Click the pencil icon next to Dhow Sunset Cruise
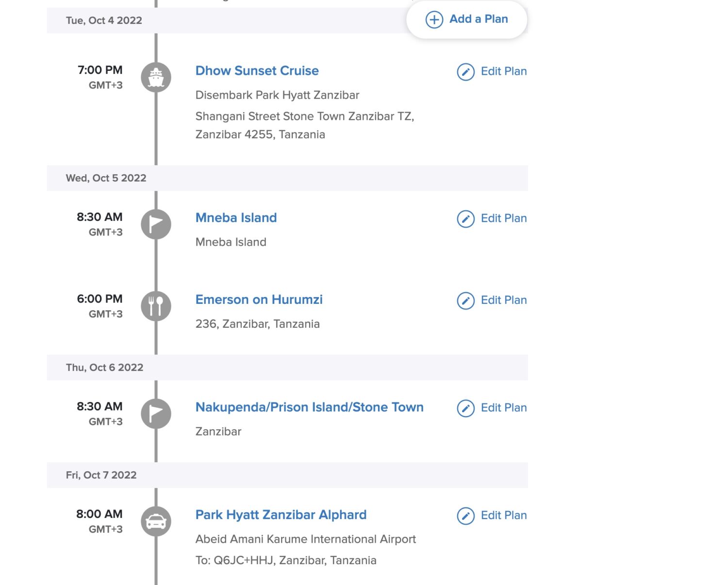Image resolution: width=728 pixels, height=585 pixels. [465, 71]
